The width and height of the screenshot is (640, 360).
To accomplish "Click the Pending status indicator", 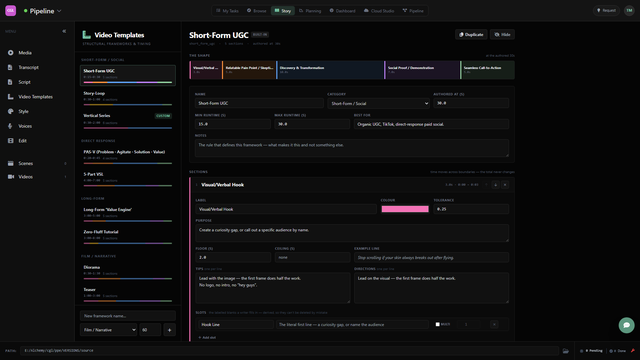I will (591, 351).
